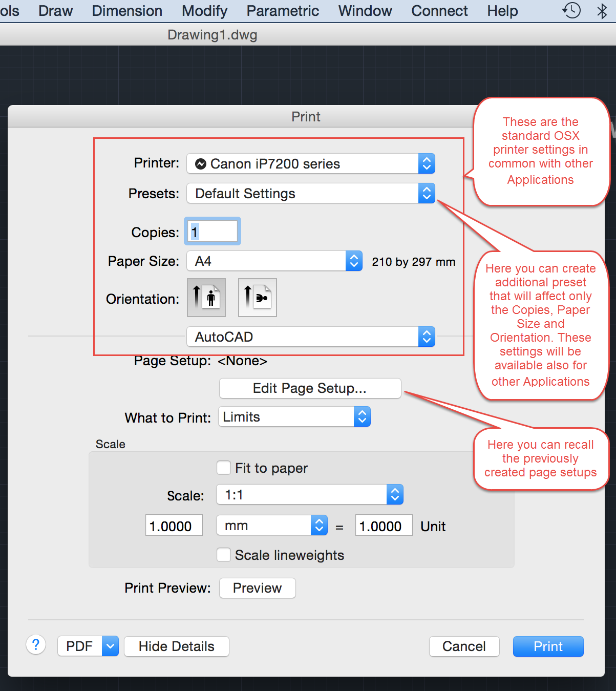Open help via question mark icon
The image size is (616, 691).
pos(35,645)
